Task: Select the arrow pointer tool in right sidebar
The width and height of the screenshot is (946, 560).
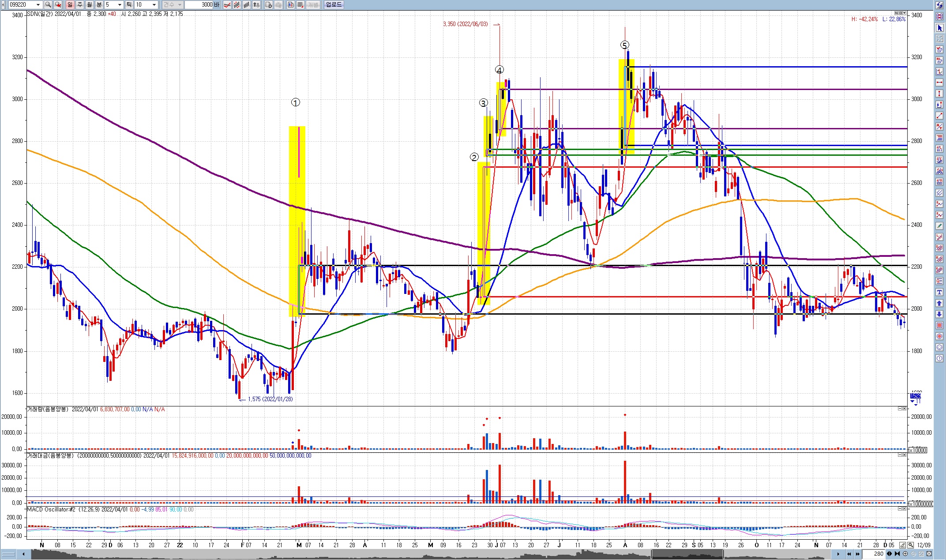Action: pos(939,28)
